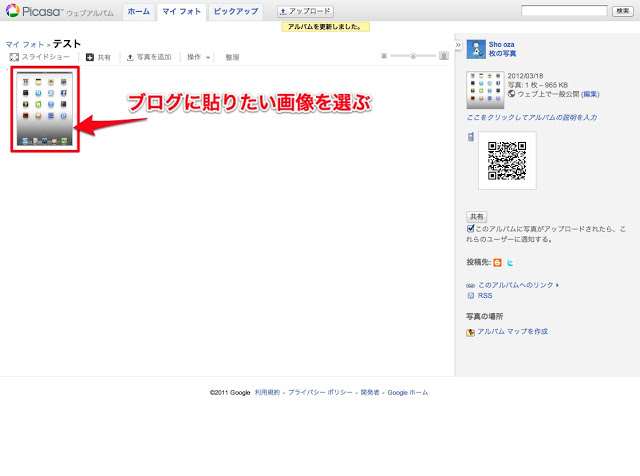Select the photo thumbnail in the album
640x476 pixels.
point(44,109)
